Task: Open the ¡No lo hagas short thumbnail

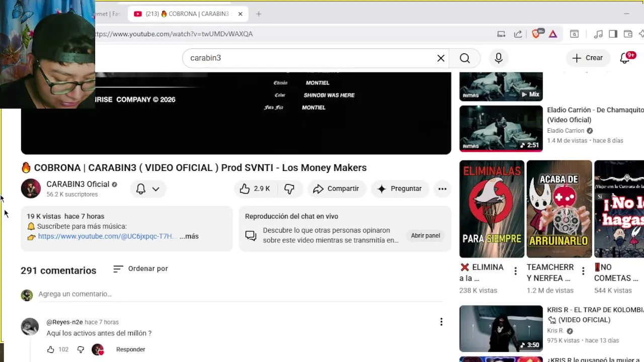Action: [x=619, y=209]
